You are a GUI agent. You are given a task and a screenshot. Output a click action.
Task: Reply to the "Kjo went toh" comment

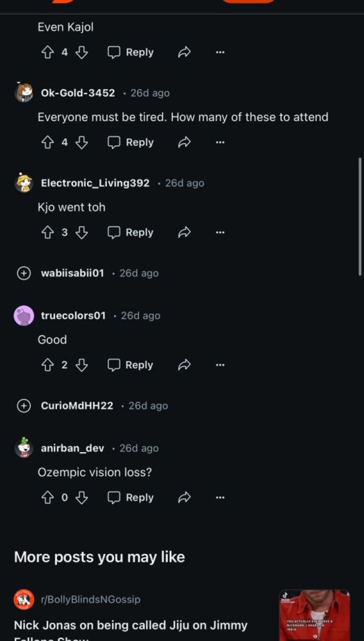pyautogui.click(x=130, y=233)
